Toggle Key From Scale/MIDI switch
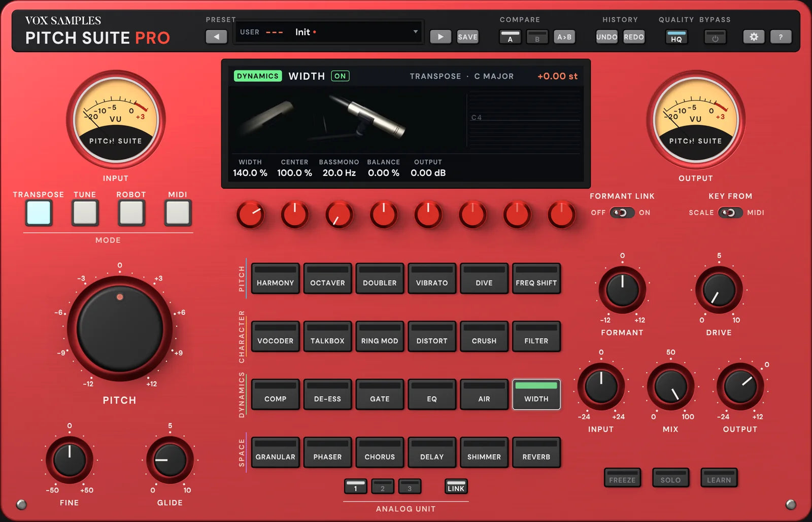This screenshot has width=812, height=522. point(730,213)
